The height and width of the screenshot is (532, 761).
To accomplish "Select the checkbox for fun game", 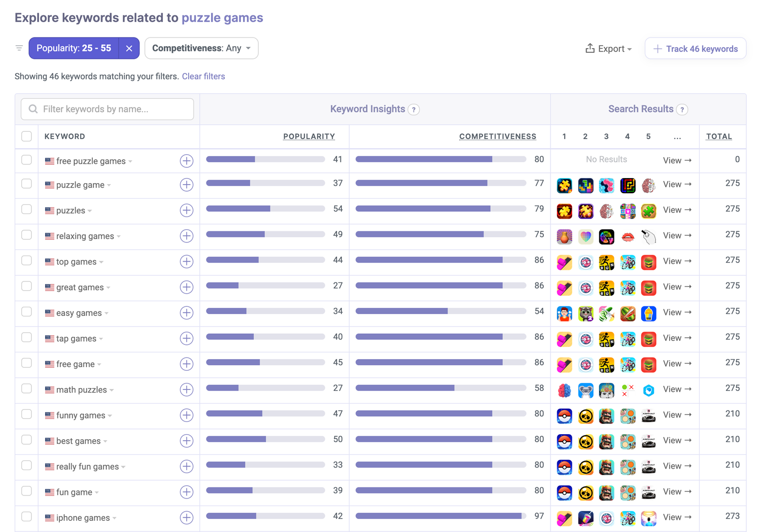I will [x=26, y=491].
